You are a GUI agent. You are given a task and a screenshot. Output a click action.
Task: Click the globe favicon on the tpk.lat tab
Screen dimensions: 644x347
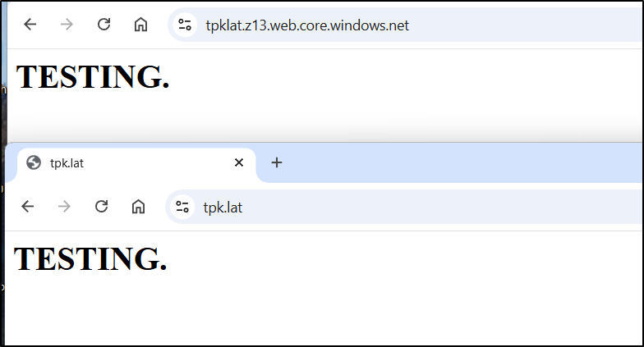click(34, 162)
